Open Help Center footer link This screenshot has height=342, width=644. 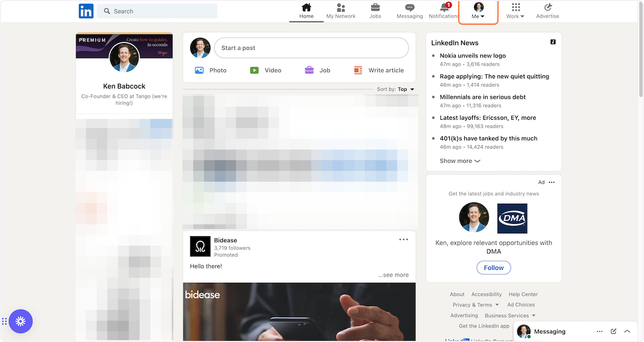[523, 294]
